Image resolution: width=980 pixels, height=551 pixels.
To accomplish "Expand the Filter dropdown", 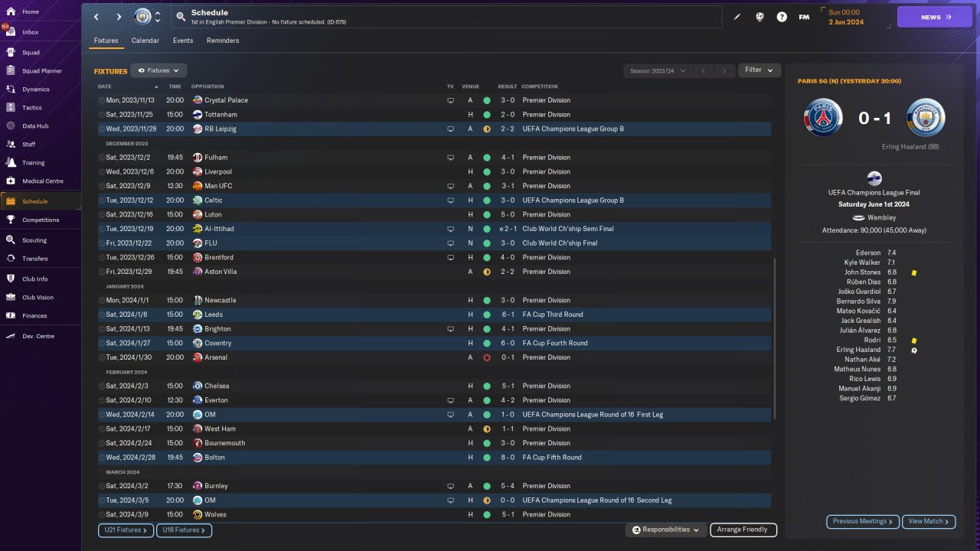I will [759, 70].
